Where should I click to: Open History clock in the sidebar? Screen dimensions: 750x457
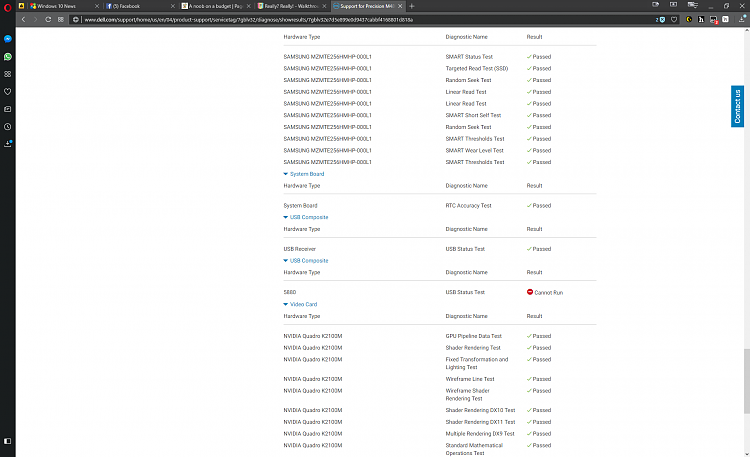pos(8,127)
